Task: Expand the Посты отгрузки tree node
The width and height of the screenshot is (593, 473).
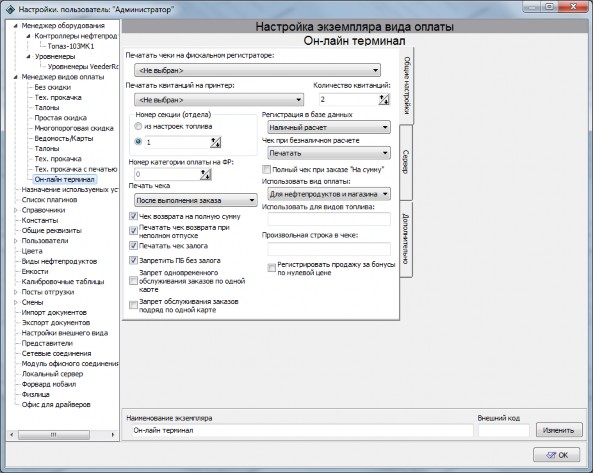Action: 16,292
